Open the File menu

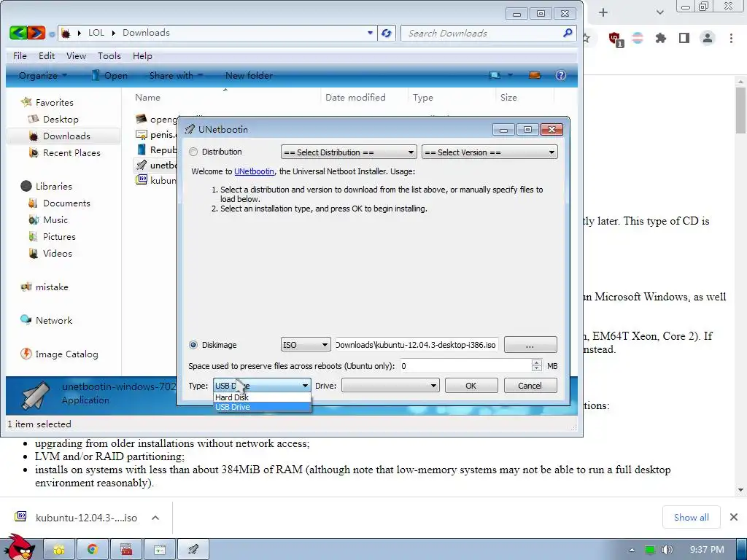click(20, 55)
